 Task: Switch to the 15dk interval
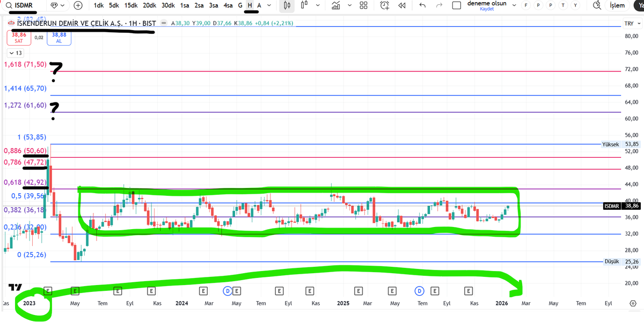coord(131,5)
